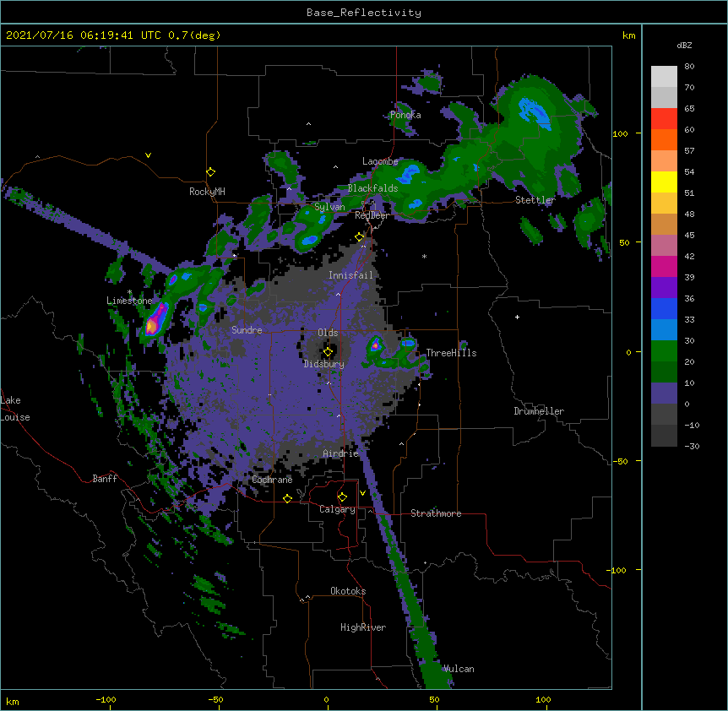
Task: Select the bright green 30-20 dBZ swatch
Action: point(664,351)
